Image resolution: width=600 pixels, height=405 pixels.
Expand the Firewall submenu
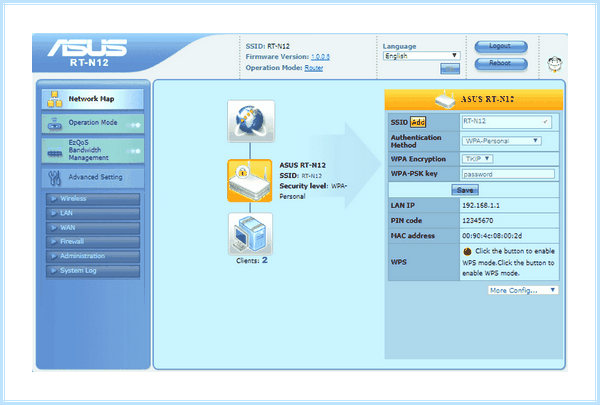pos(93,242)
